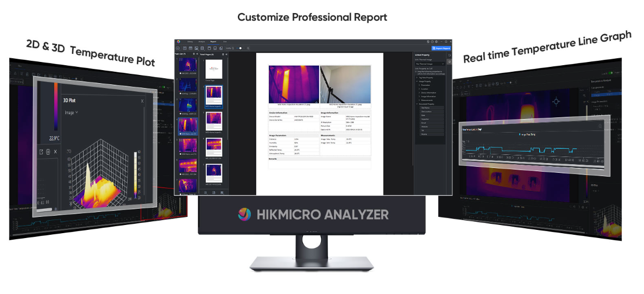Click the HIKMICRO logo in the app title bar
The width and height of the screenshot is (644, 294).
178,41
